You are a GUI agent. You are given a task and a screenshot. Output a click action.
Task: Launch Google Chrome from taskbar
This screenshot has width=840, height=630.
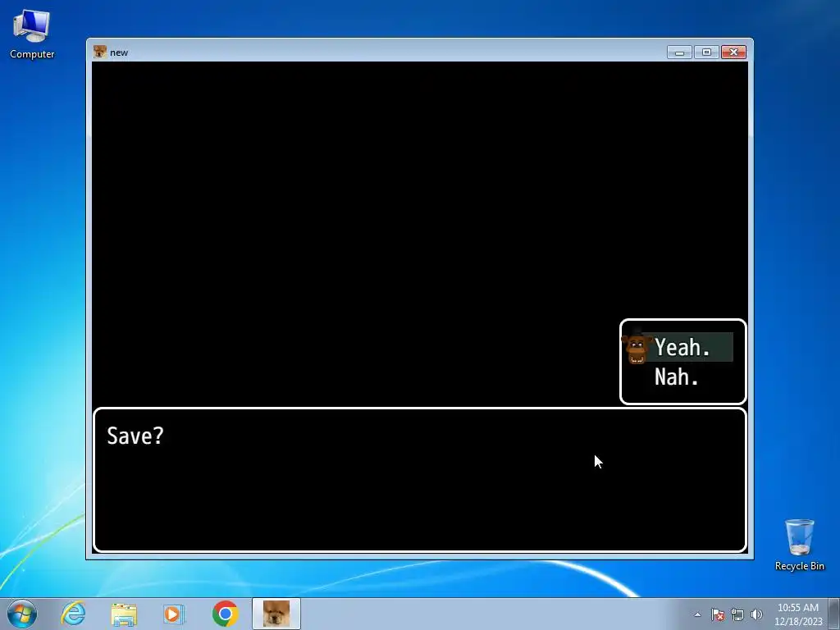point(225,614)
